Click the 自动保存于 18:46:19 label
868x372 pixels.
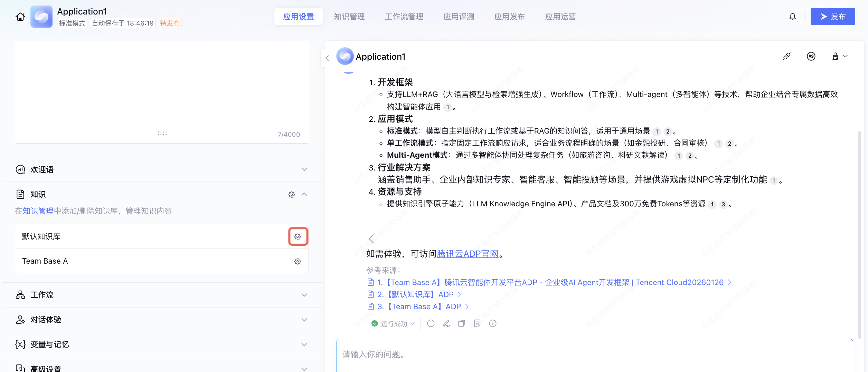pyautogui.click(x=123, y=23)
